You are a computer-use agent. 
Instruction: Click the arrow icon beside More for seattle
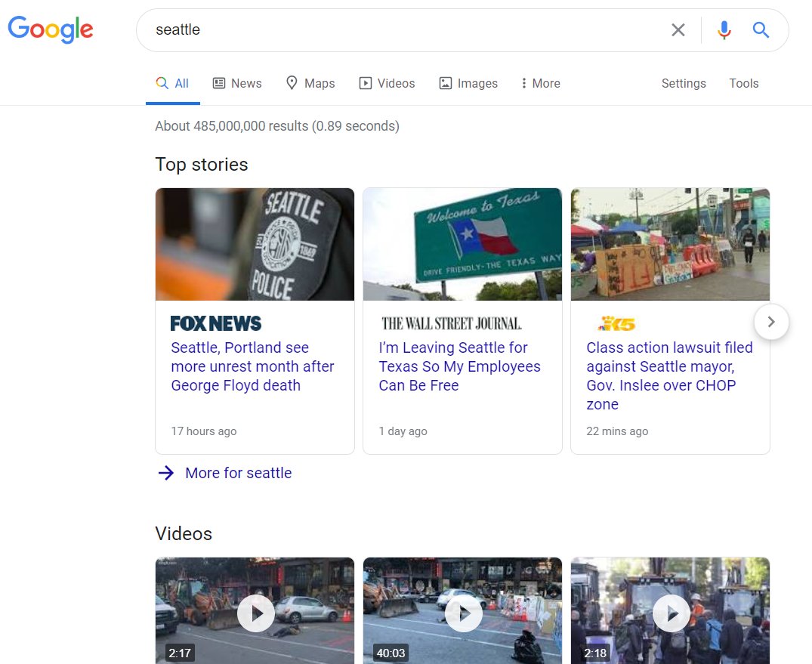pos(165,473)
